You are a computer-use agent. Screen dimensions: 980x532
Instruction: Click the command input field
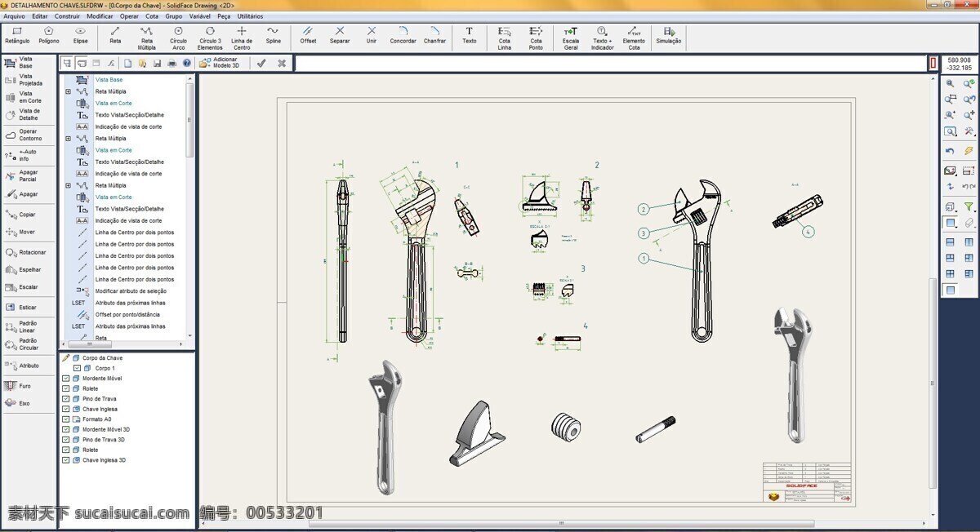click(x=611, y=63)
